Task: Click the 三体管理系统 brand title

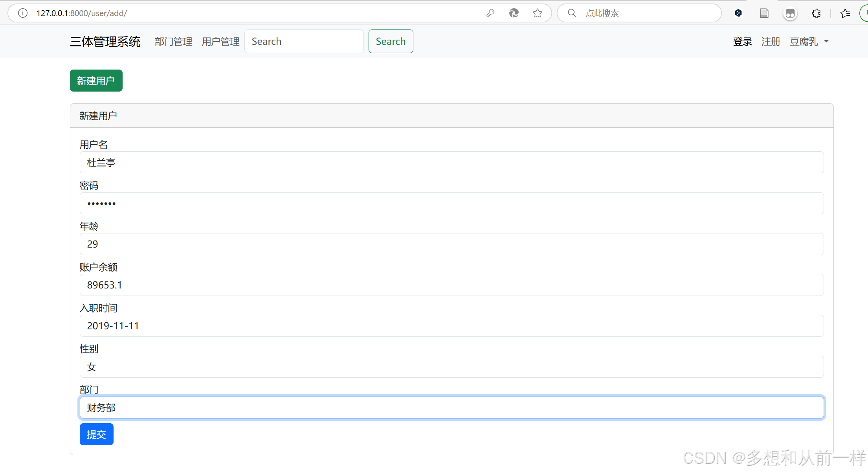Action: pos(105,41)
